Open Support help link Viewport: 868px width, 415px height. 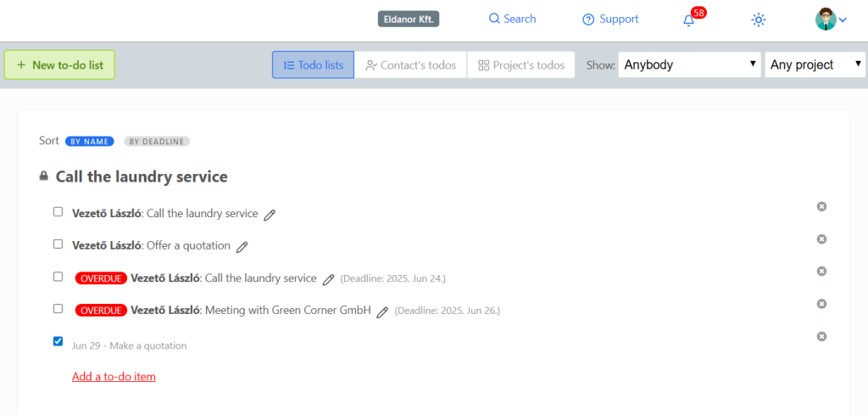click(x=610, y=20)
